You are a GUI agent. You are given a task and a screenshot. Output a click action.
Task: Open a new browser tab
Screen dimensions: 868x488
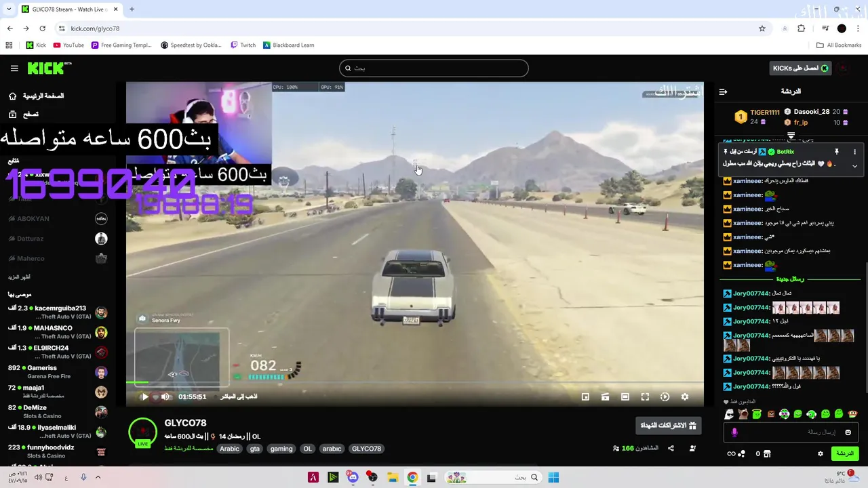pos(132,9)
